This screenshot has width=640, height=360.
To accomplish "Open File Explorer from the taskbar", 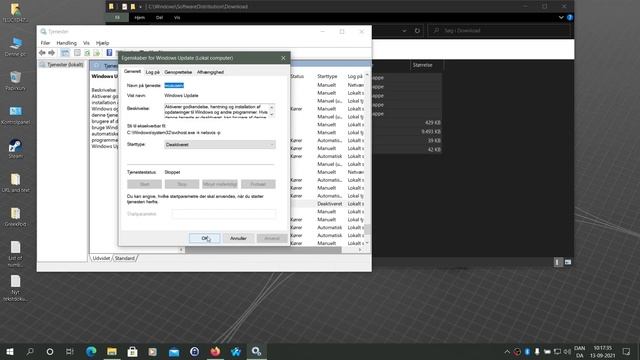I will click(x=112, y=351).
